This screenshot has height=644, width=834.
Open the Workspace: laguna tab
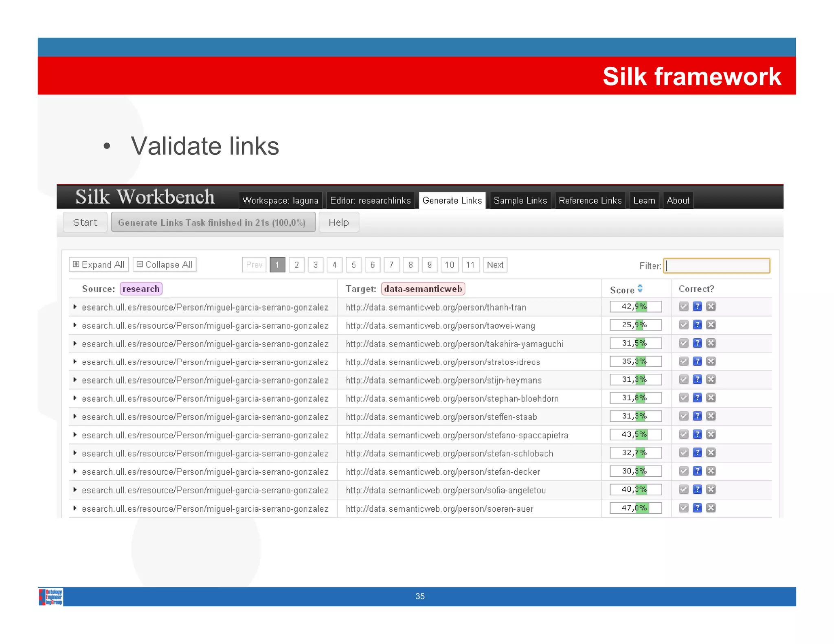point(281,200)
